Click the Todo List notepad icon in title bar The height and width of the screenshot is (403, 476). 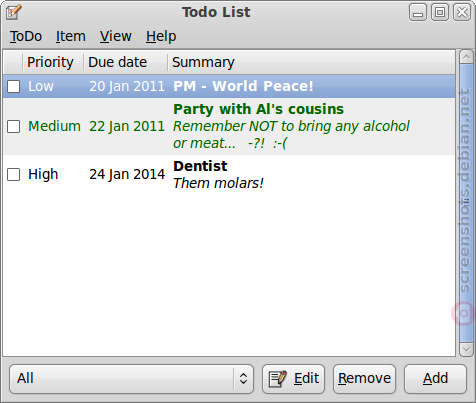coord(14,12)
